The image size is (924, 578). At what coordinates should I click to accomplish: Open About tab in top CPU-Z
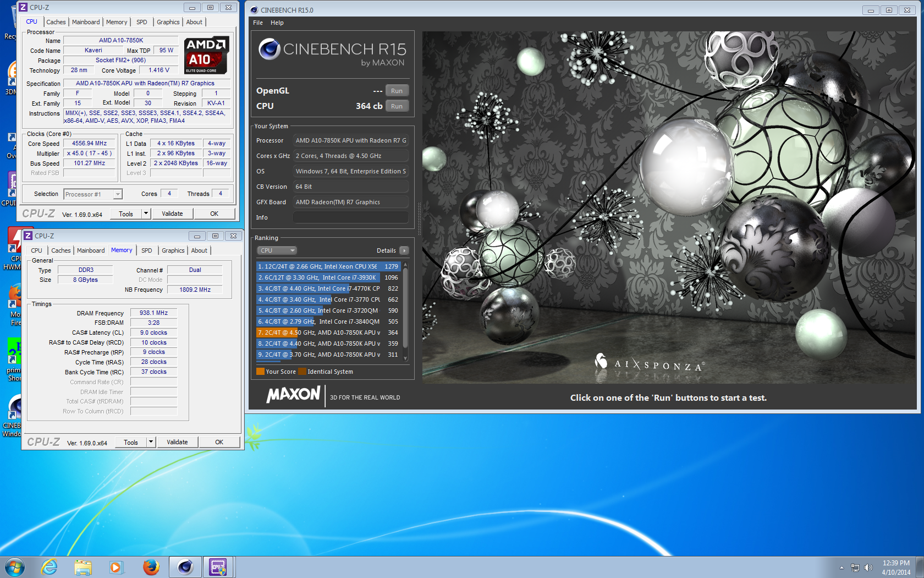194,22
